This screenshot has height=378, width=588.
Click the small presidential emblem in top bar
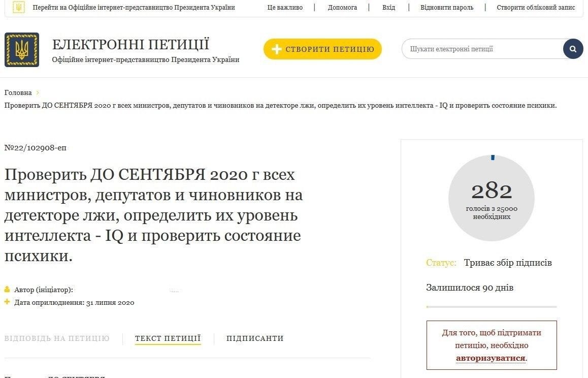tap(18, 7)
